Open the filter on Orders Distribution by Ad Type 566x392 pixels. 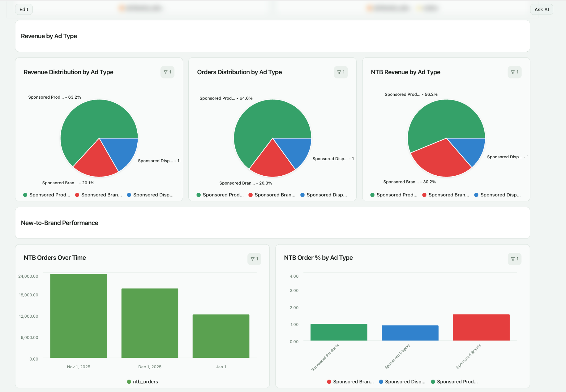point(341,72)
